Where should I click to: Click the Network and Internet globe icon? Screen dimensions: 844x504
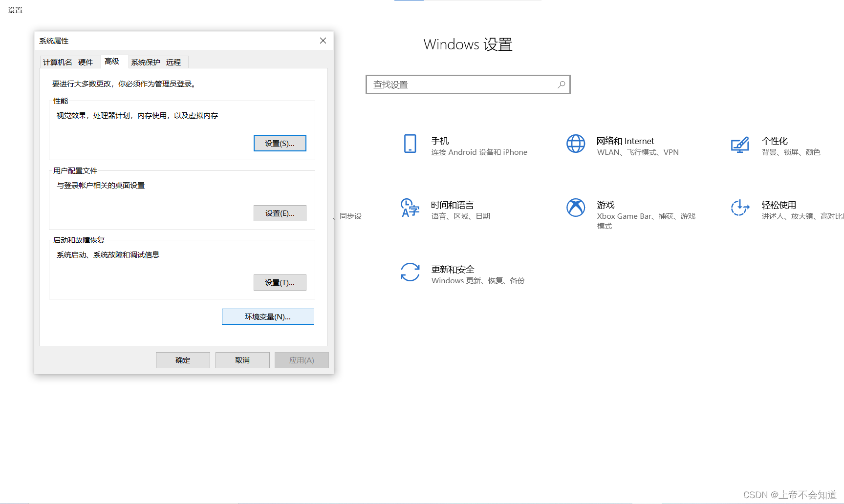tap(576, 144)
